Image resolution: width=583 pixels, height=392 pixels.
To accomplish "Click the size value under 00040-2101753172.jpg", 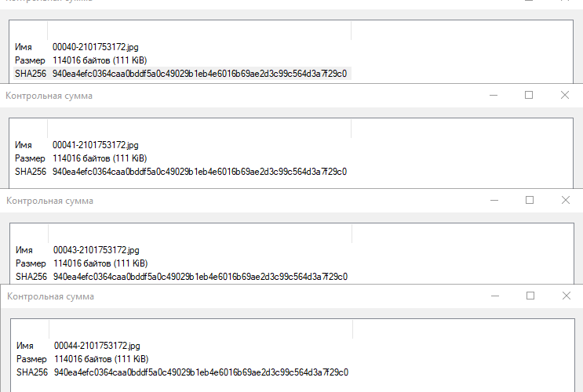I will (x=99, y=60).
